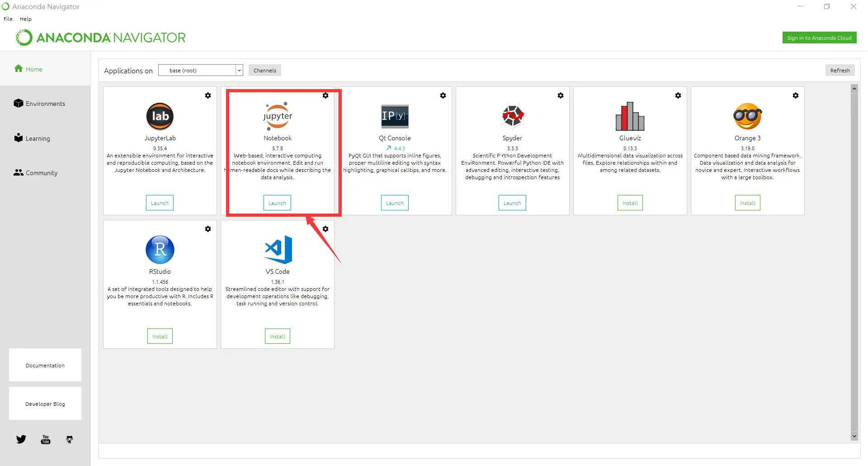The width and height of the screenshot is (868, 466).
Task: Launch Jupyter Notebook
Action: [277, 203]
